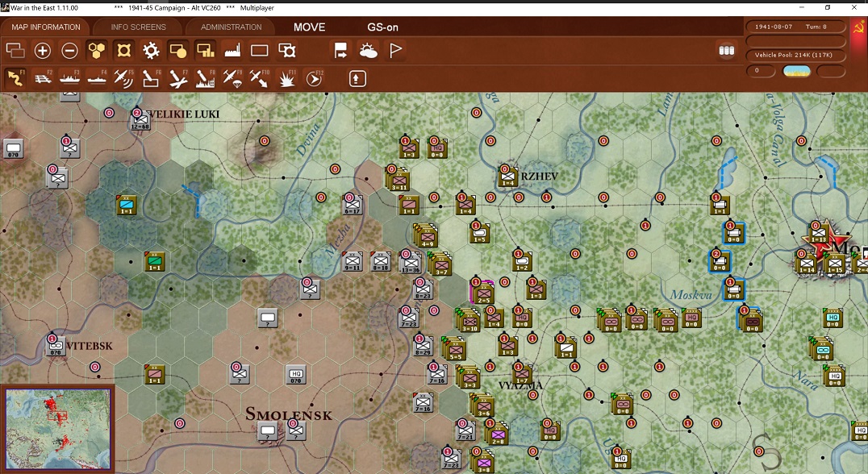Click the minimap thumbnail
The image size is (868, 474).
[x=57, y=429]
